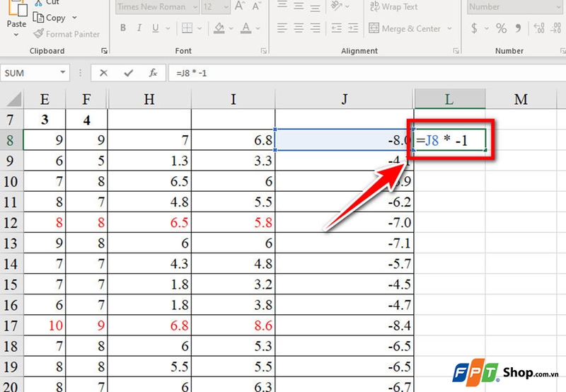Image resolution: width=566 pixels, height=392 pixels.
Task: Click the Copy button
Action: (50, 18)
